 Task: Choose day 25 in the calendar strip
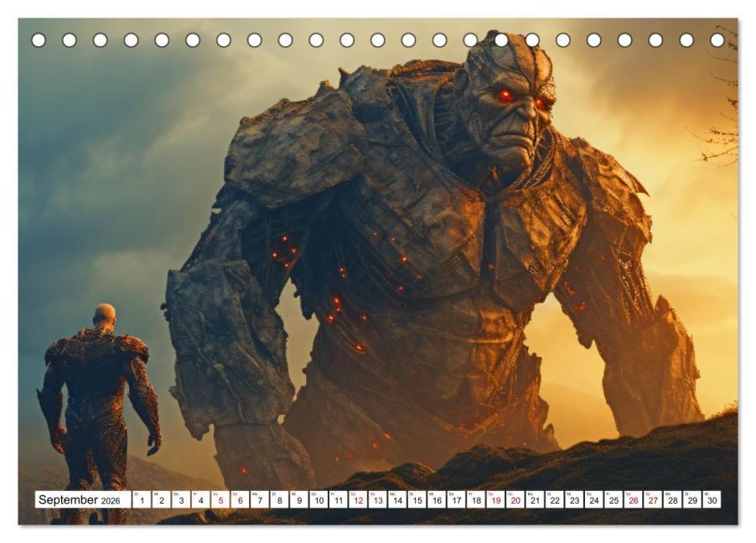pyautogui.click(x=614, y=499)
